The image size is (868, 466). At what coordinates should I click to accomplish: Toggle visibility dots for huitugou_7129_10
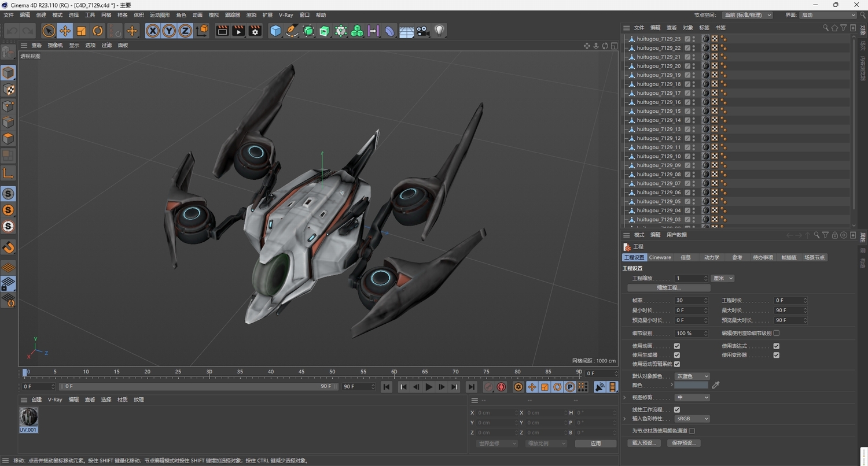tap(693, 156)
